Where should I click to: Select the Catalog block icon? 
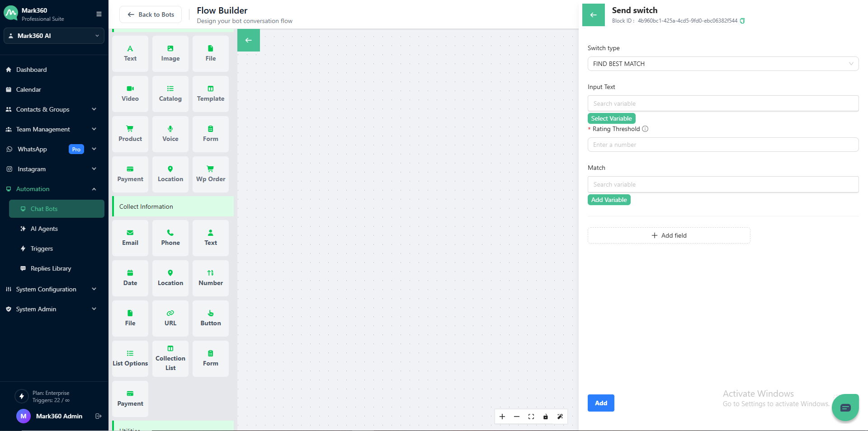click(170, 93)
